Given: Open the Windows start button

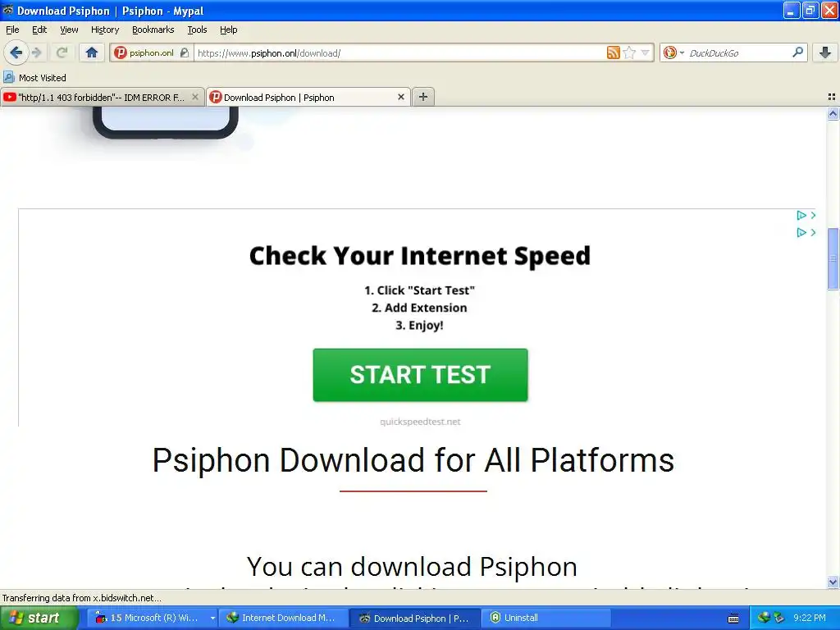Looking at the screenshot, I should pyautogui.click(x=39, y=619).
